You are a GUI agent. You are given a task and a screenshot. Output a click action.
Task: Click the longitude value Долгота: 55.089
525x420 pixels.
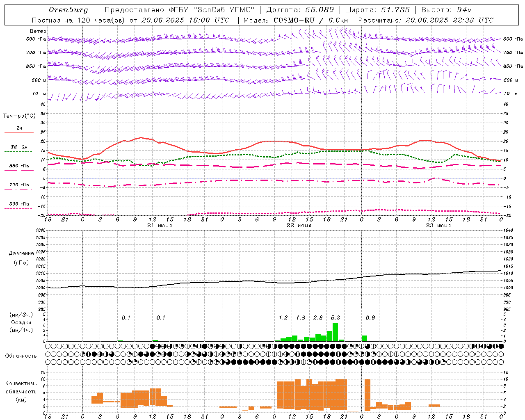(x=300, y=10)
